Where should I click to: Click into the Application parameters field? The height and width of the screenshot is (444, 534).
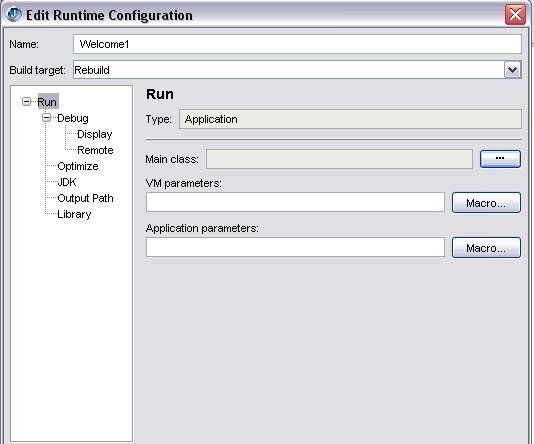295,247
